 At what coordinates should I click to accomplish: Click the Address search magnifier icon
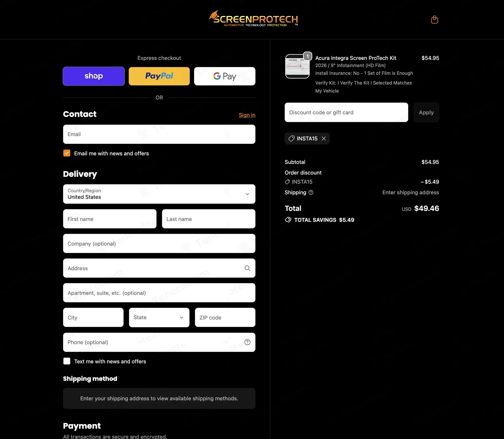(x=247, y=268)
